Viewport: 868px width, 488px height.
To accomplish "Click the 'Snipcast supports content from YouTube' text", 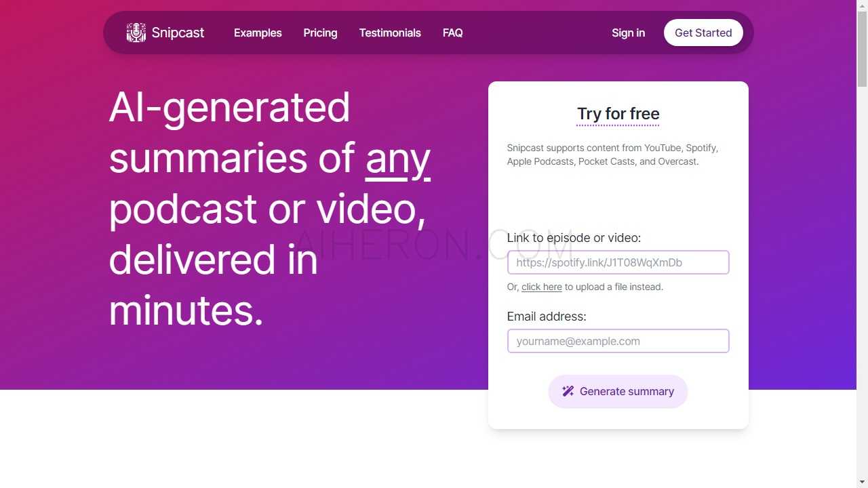I will [613, 155].
